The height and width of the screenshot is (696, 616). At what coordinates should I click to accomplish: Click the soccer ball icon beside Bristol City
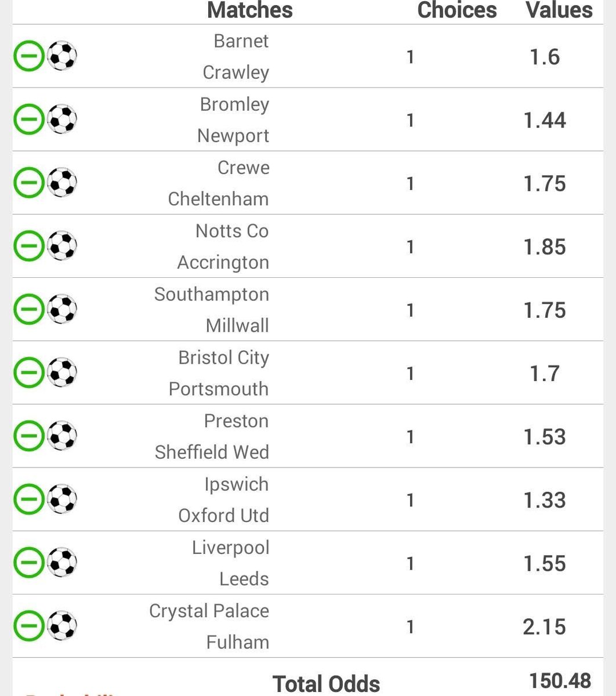click(x=61, y=372)
